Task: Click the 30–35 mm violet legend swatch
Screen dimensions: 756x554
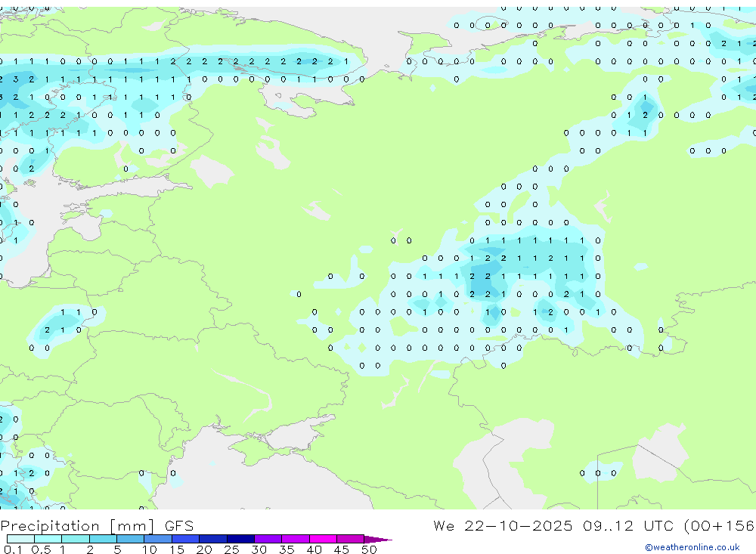Action: coord(268,539)
